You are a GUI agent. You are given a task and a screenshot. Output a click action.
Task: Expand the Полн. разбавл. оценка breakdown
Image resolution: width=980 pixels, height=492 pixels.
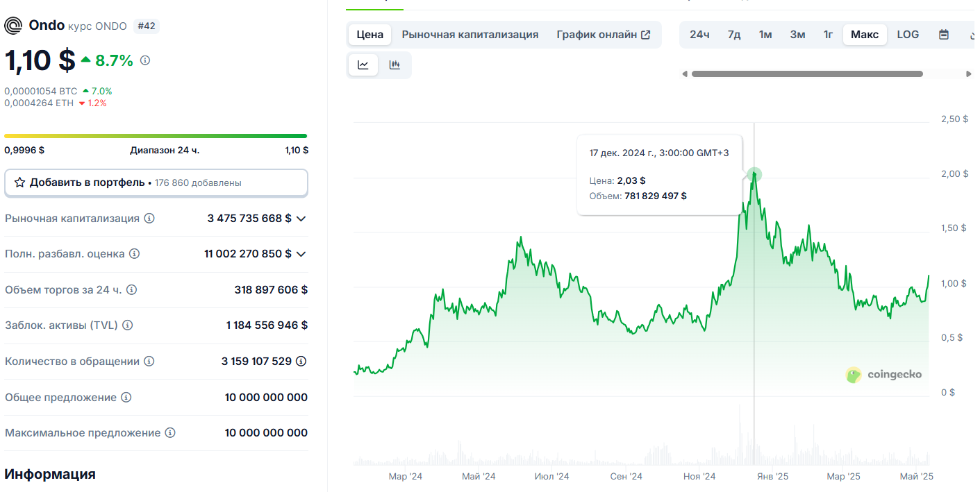pyautogui.click(x=300, y=254)
